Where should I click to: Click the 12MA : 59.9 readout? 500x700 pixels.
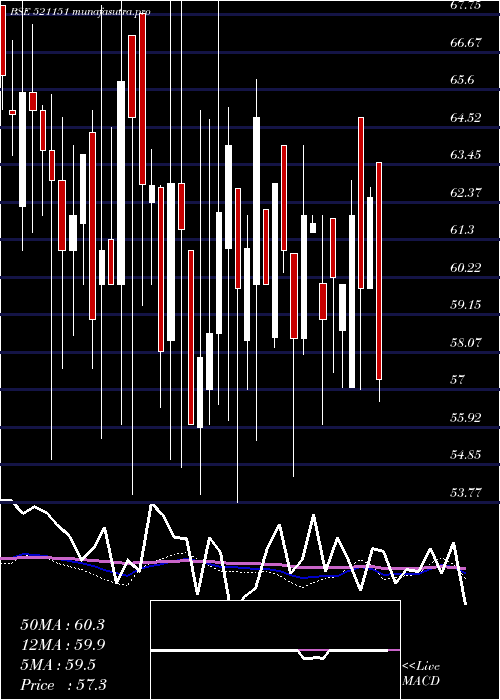pos(62,645)
